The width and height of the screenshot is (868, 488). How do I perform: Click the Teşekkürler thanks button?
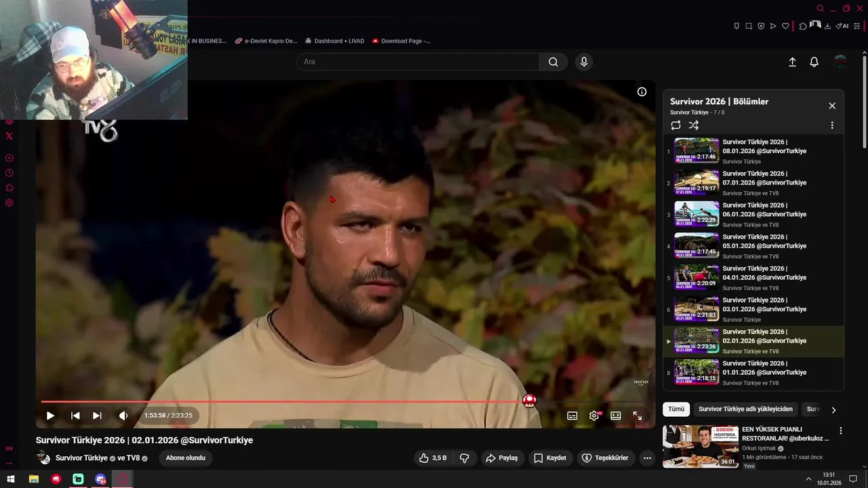click(x=605, y=458)
